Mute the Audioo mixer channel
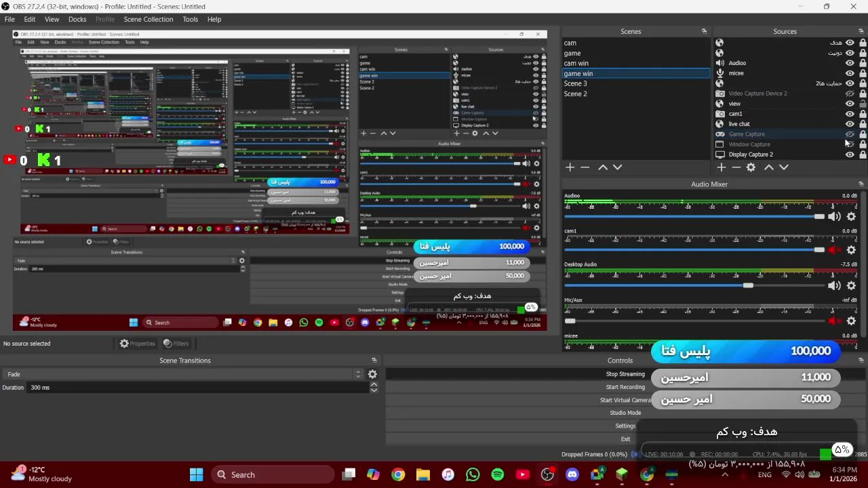The width and height of the screenshot is (868, 488). [x=834, y=217]
